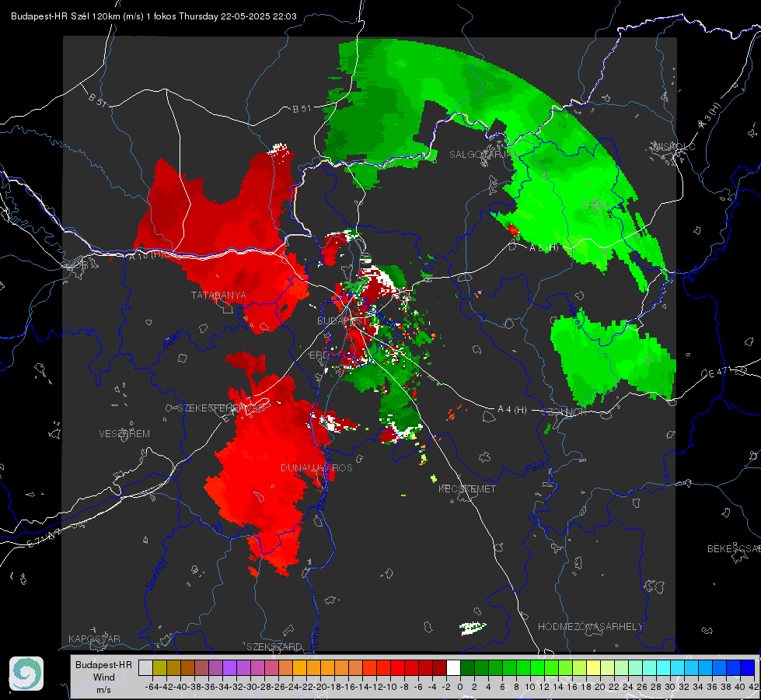Click the B 51 label at the upper left
Viewport: 761px width, 700px height.
(x=97, y=100)
